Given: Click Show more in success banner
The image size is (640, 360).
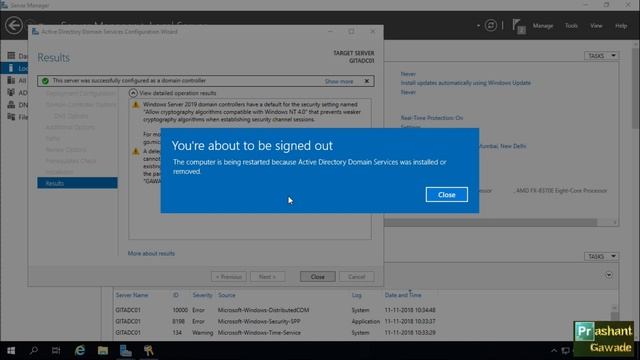Looking at the screenshot, I should tap(339, 81).
